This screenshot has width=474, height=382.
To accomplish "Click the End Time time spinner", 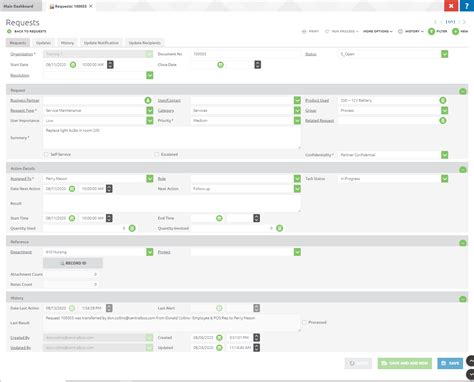I will coord(256,218).
